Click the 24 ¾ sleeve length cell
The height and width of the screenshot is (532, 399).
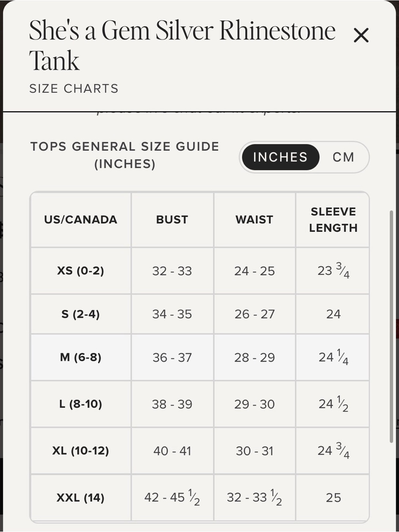coord(333,451)
